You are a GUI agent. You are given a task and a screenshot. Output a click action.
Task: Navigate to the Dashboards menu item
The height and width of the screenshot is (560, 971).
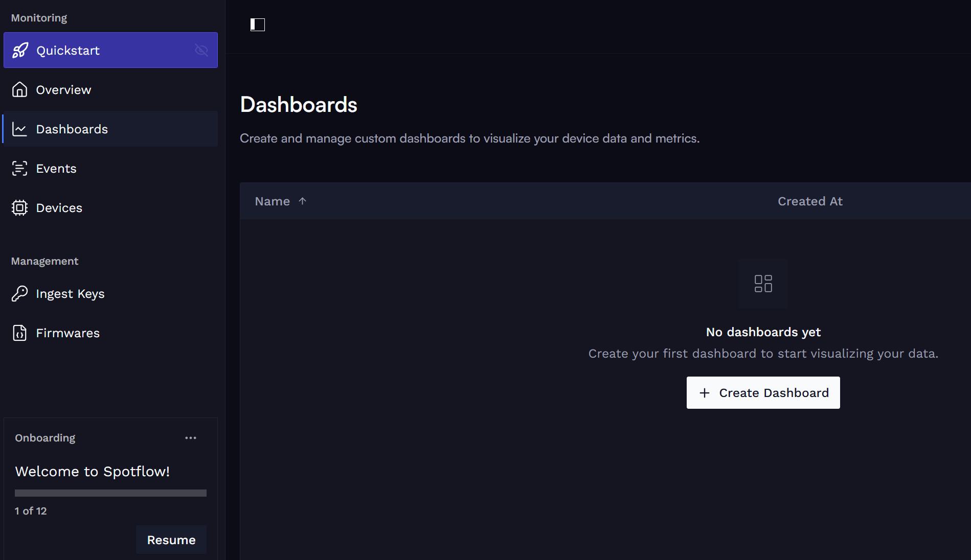point(72,129)
